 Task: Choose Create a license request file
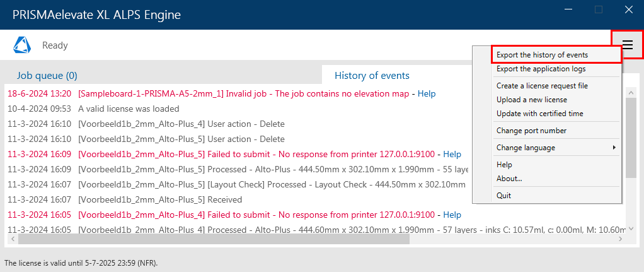tap(556, 86)
